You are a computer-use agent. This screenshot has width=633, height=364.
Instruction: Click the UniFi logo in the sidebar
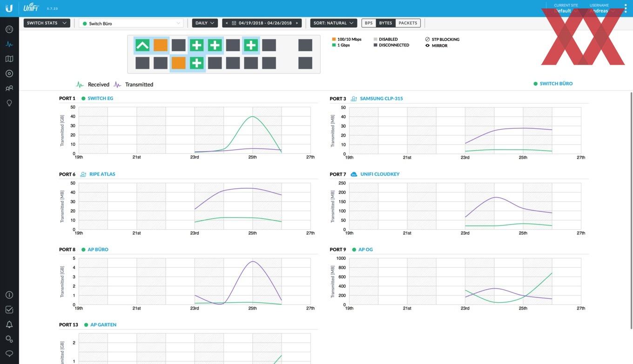pyautogui.click(x=9, y=8)
